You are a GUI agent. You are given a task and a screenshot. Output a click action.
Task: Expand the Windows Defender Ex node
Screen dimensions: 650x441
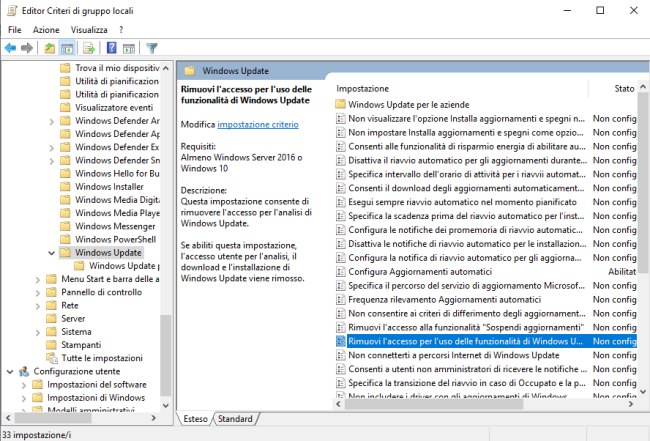coord(51,148)
